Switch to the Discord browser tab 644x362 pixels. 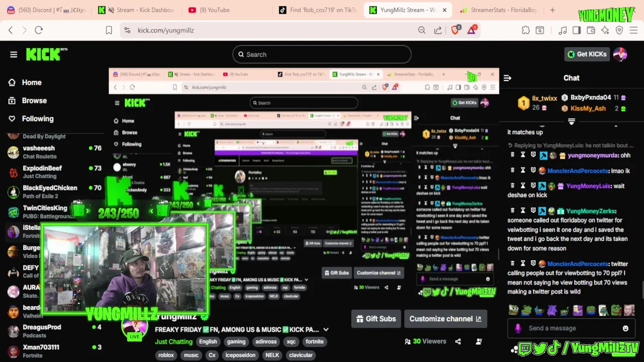pyautogui.click(x=46, y=10)
